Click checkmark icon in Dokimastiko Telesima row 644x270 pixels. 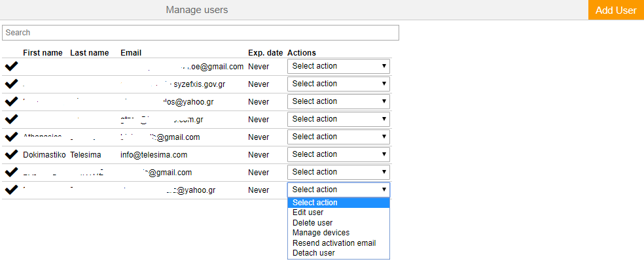[x=12, y=154]
